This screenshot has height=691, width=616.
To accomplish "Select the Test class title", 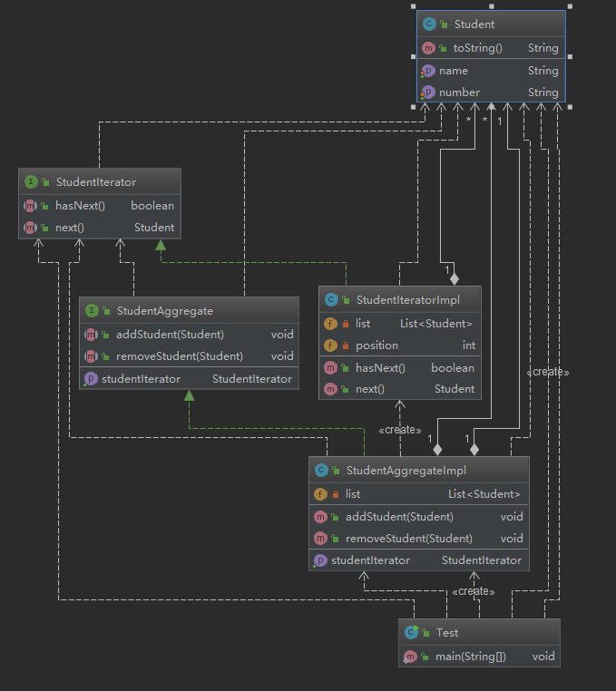I will click(x=447, y=633).
